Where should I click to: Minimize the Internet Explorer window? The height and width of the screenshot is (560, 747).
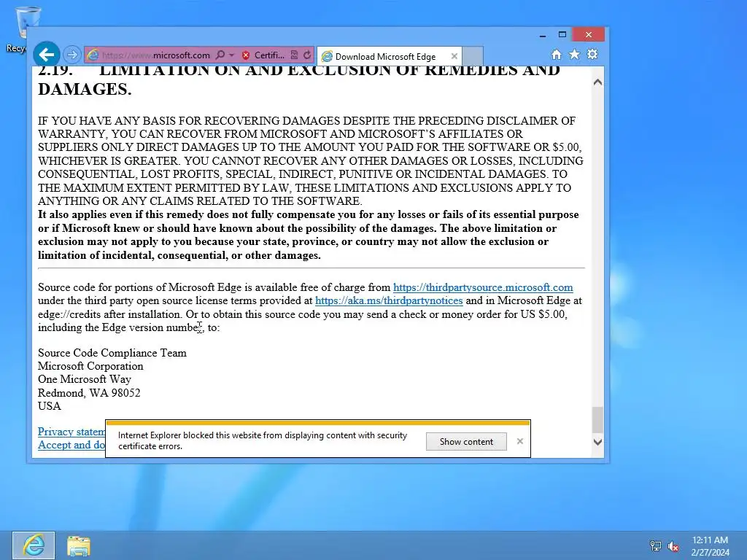point(542,35)
